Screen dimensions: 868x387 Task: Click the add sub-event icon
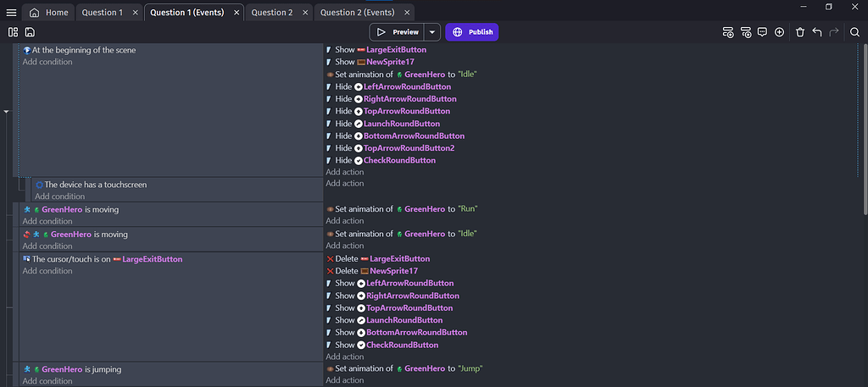(746, 32)
